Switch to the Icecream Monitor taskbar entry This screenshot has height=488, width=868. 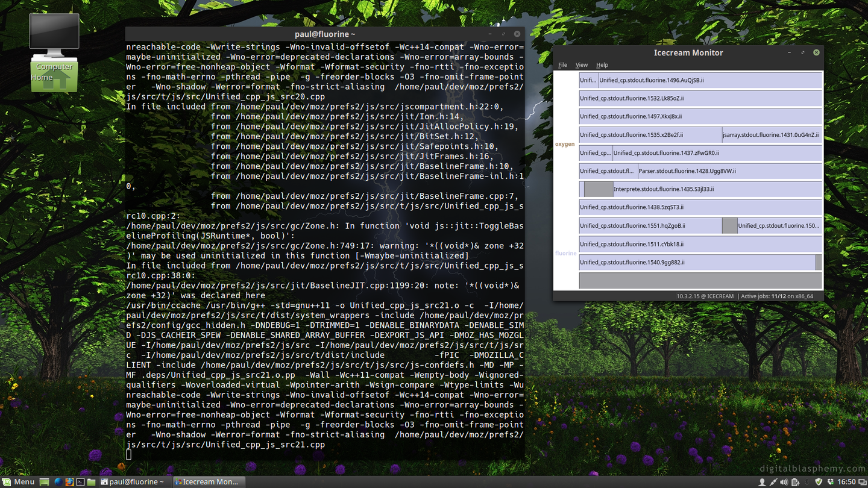[x=207, y=482]
